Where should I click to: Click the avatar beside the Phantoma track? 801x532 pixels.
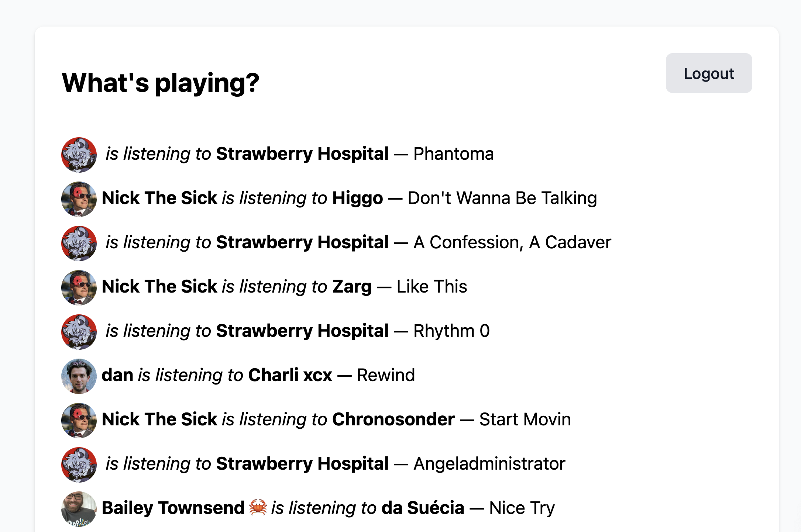click(79, 155)
